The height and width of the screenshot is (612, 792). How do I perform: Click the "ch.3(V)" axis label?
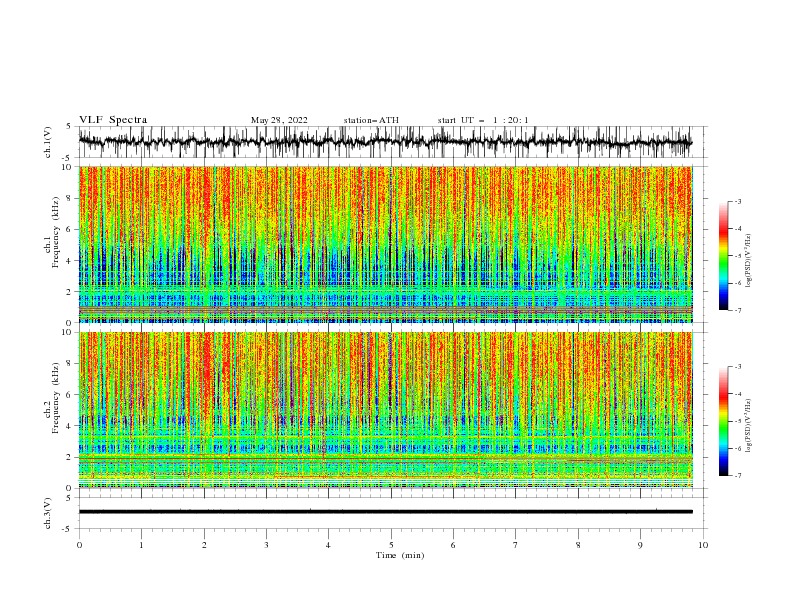[48, 513]
